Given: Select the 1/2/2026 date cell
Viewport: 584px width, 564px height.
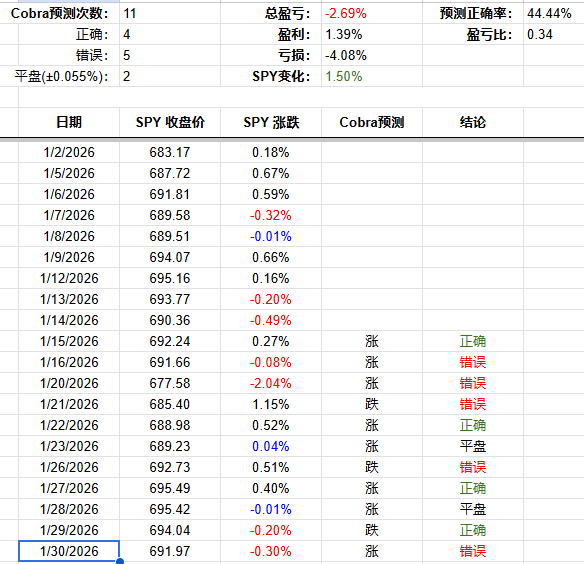Looking at the screenshot, I should click(69, 152).
